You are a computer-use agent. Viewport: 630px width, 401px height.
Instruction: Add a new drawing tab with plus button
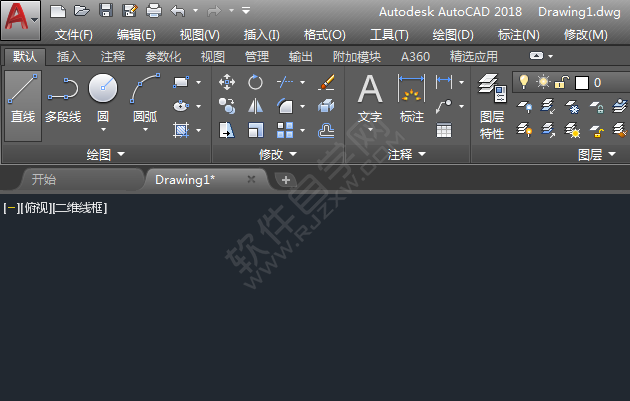pyautogui.click(x=286, y=180)
